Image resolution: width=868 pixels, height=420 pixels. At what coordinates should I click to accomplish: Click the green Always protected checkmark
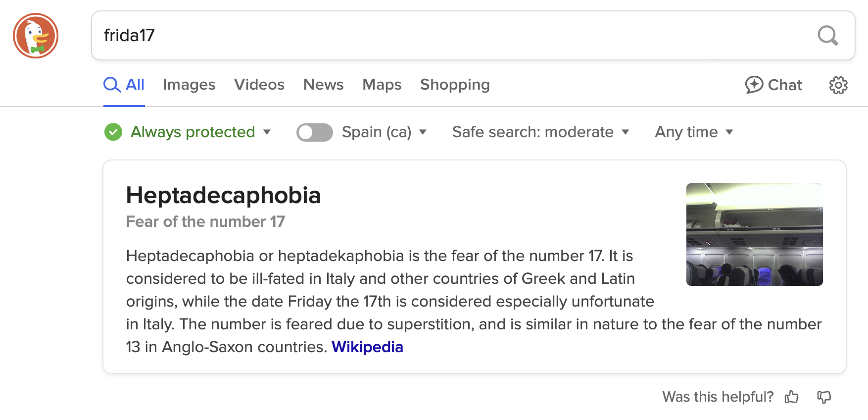[113, 132]
